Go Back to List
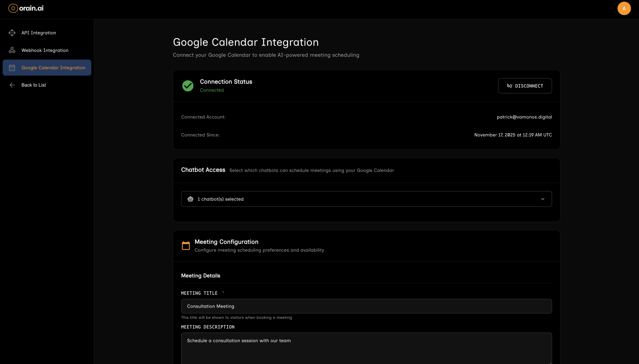This screenshot has height=364, width=639. [x=34, y=85]
